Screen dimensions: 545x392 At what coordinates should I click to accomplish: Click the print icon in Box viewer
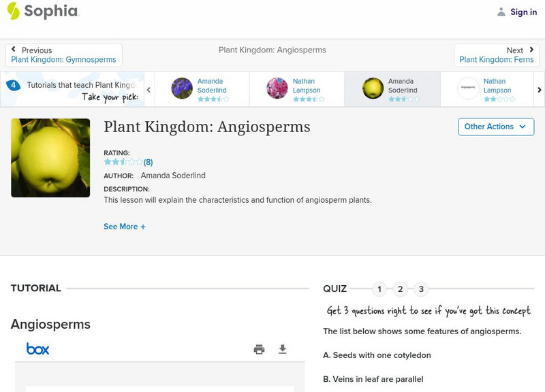[x=259, y=349]
